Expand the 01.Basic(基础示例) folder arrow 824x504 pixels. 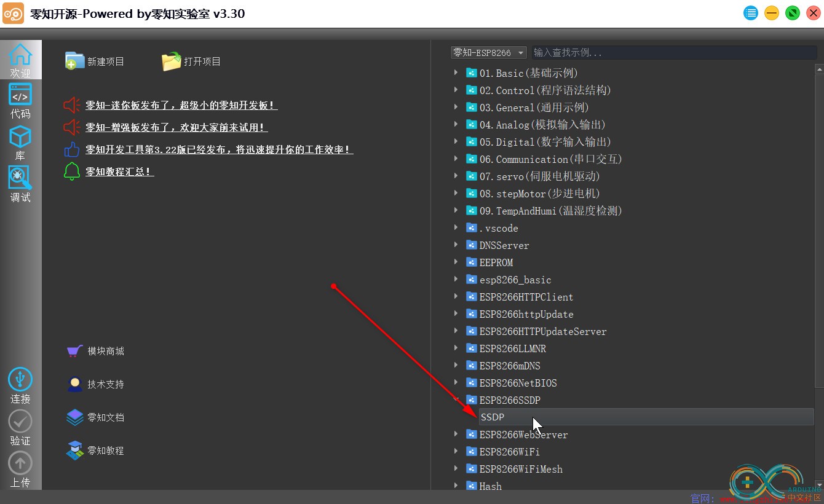pos(456,73)
